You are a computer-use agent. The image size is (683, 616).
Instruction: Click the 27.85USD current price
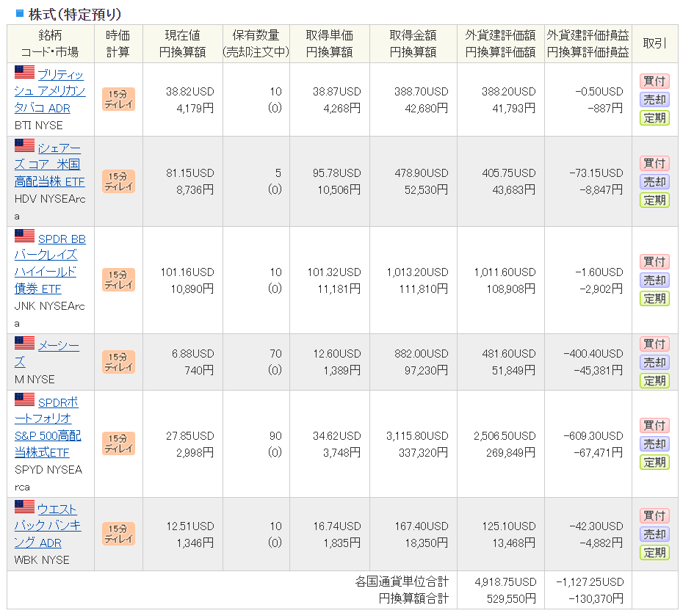190,436
